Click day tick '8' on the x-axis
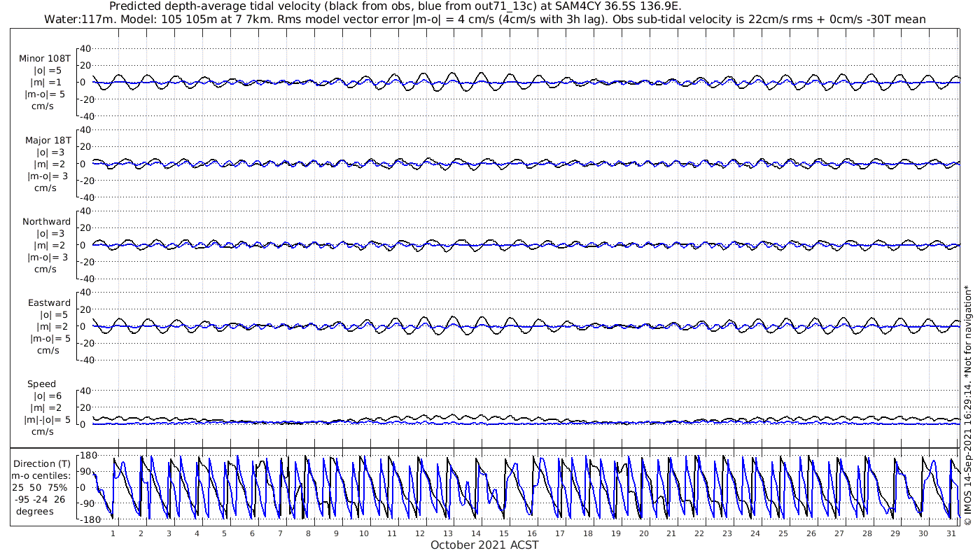Viewport: 980px width, 560px height. [308, 533]
